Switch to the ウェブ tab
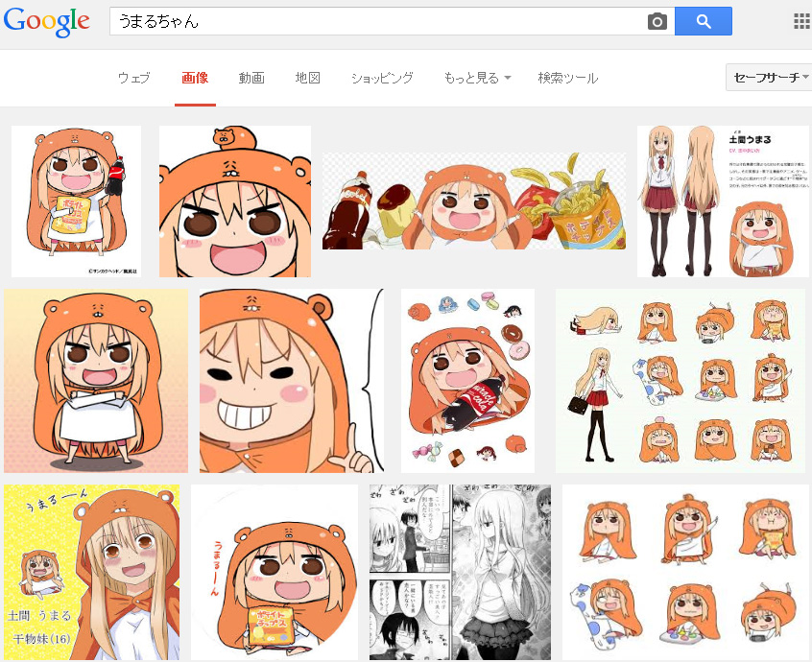Screen dimensions: 812x662 tap(134, 78)
